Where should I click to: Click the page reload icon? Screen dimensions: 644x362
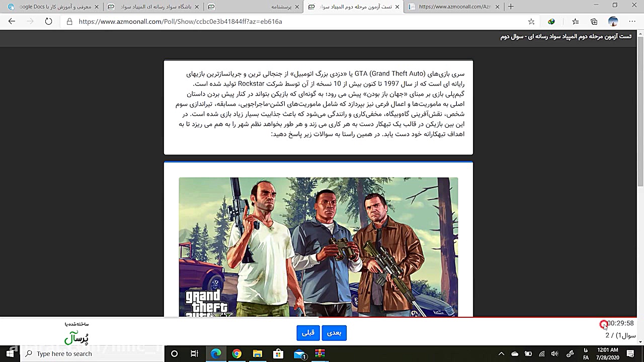(x=48, y=22)
